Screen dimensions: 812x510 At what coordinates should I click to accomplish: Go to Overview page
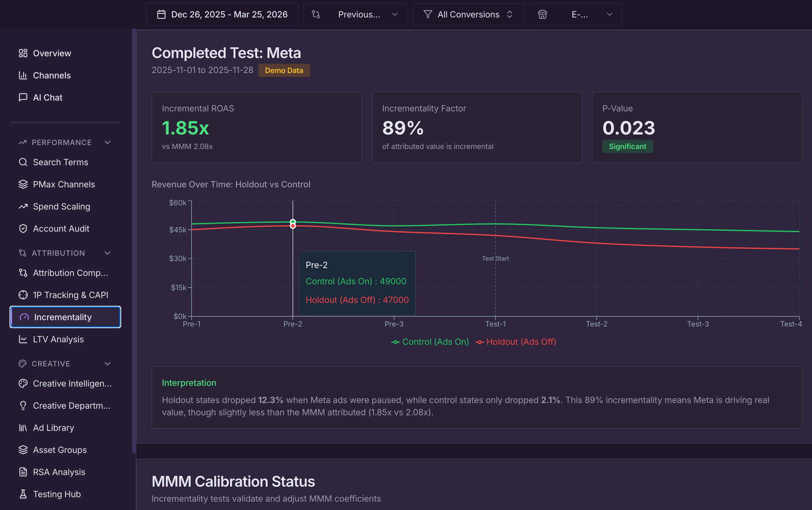(65, 53)
